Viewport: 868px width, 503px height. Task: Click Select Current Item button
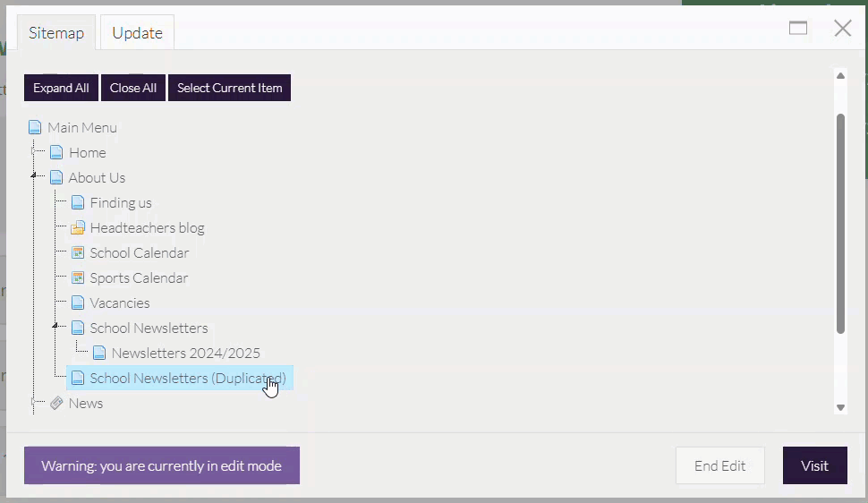pyautogui.click(x=229, y=88)
